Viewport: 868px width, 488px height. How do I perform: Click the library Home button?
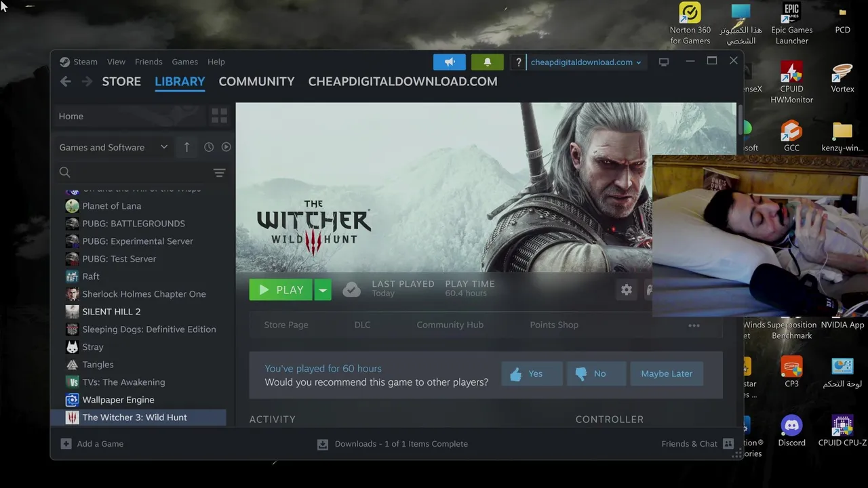click(x=129, y=116)
